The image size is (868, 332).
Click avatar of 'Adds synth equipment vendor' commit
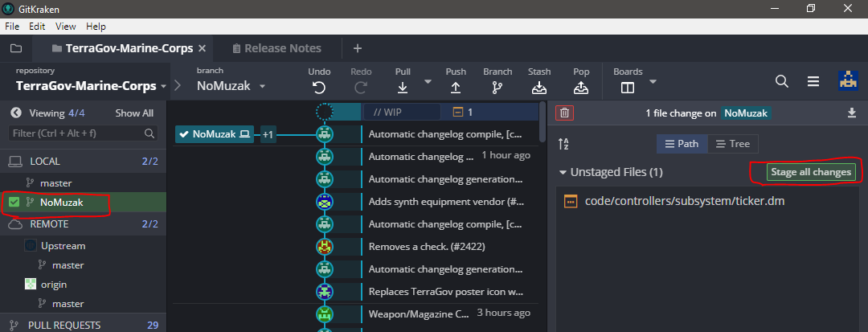pos(325,202)
